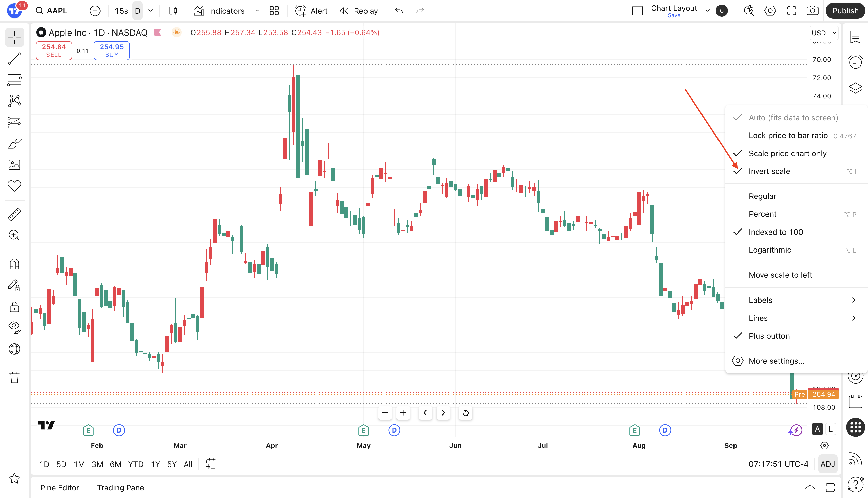Select the trend line drawing tool
This screenshot has height=498, width=868.
point(14,59)
